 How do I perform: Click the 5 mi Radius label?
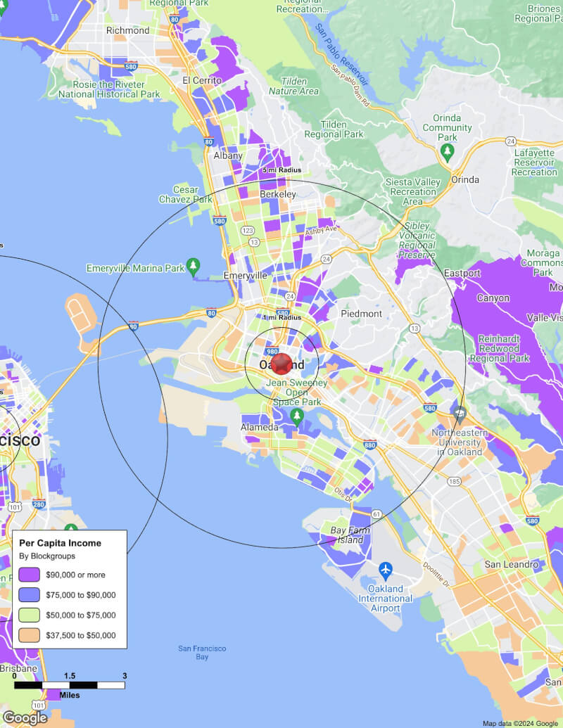[281, 170]
